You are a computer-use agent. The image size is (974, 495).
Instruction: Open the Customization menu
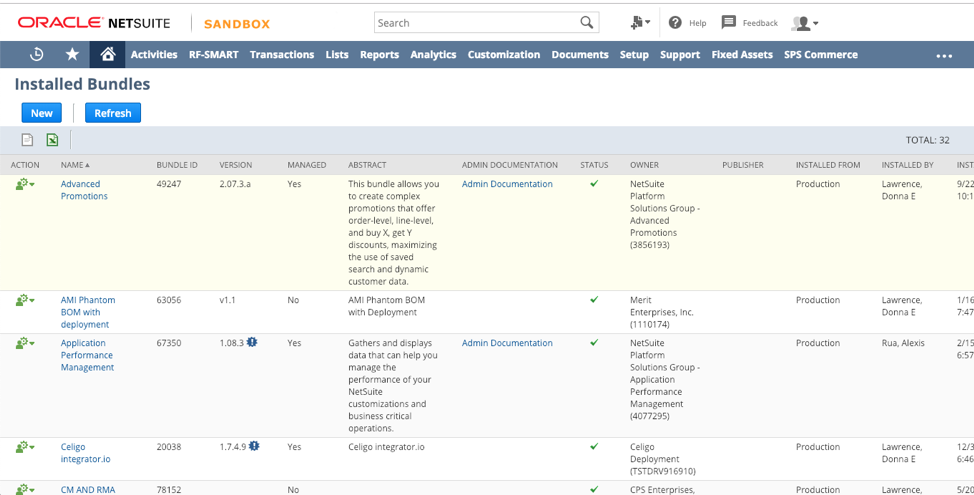(x=504, y=55)
